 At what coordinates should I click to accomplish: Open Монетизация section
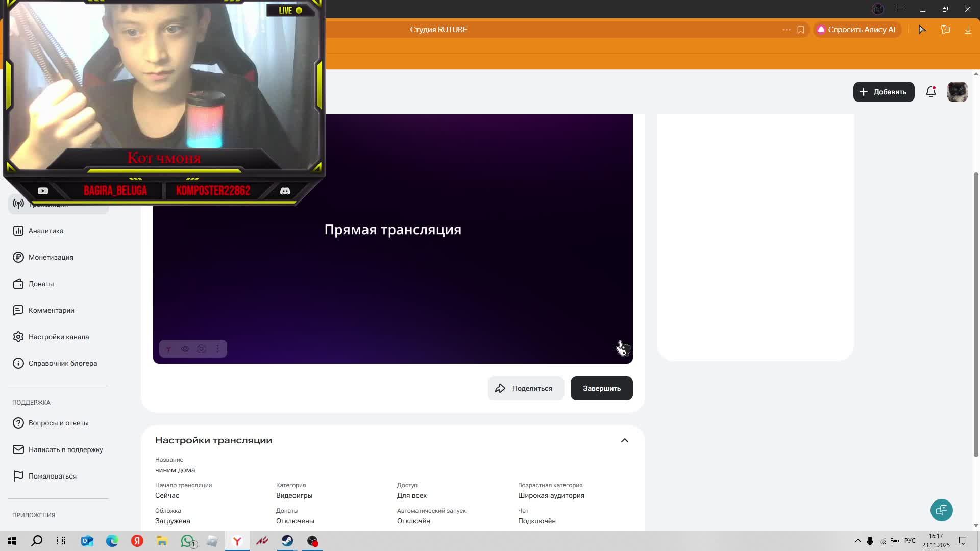(x=51, y=257)
